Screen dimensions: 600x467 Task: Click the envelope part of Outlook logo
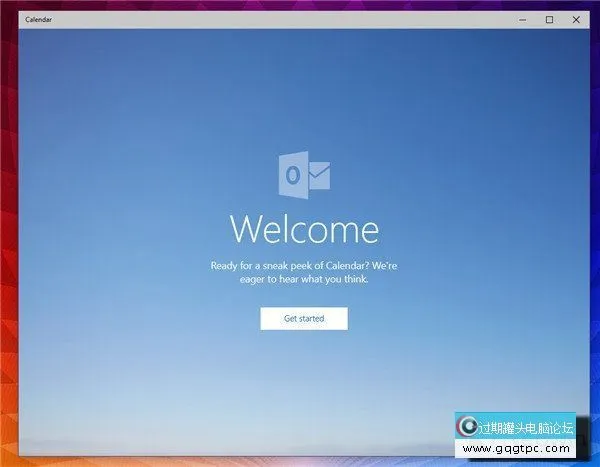tap(318, 176)
